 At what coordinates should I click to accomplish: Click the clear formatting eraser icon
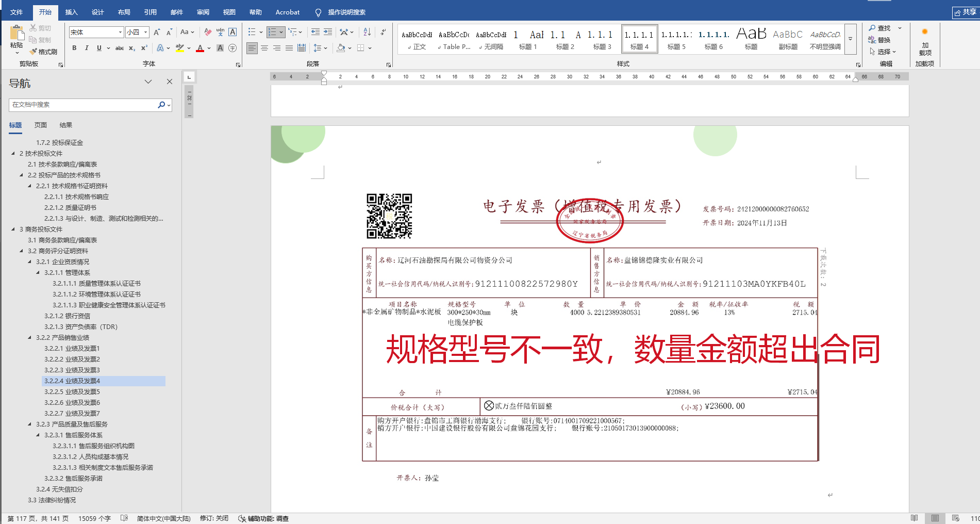[x=208, y=32]
